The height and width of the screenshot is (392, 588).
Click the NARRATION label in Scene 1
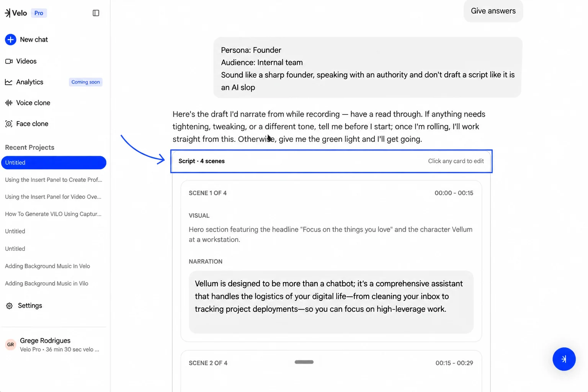tap(206, 261)
